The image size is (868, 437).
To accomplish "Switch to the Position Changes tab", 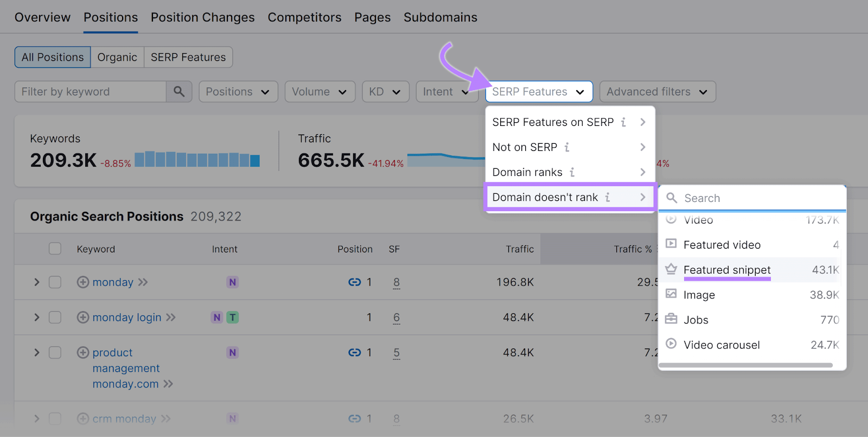I will pyautogui.click(x=202, y=17).
